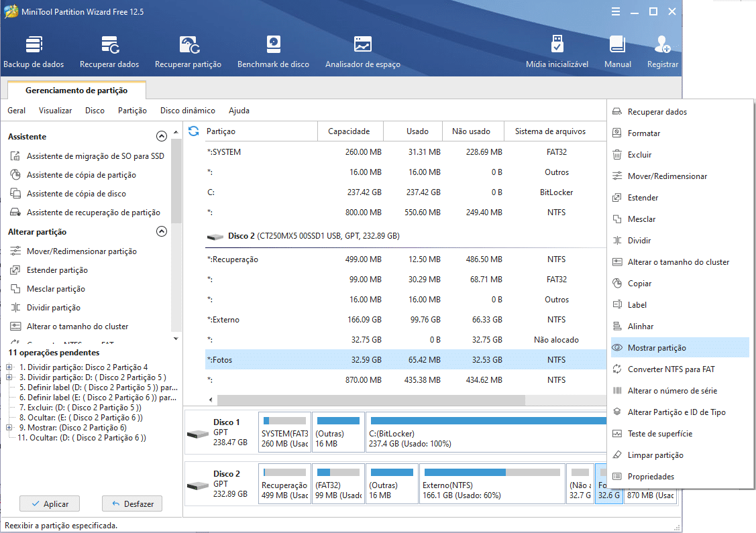The image size is (756, 533).
Task: Select Disco 1 drive icon in disk map
Action: [198, 434]
